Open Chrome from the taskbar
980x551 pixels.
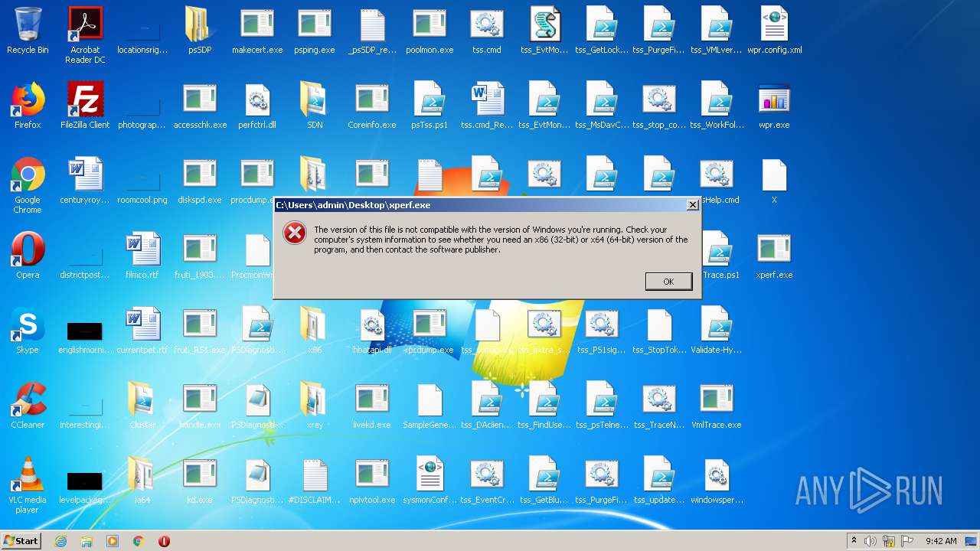[x=139, y=541]
